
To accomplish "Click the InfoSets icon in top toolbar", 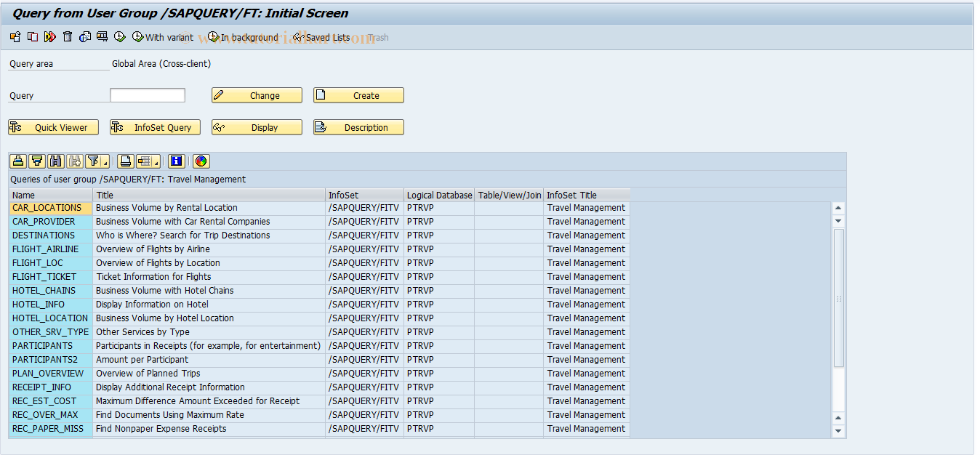I will click(85, 37).
